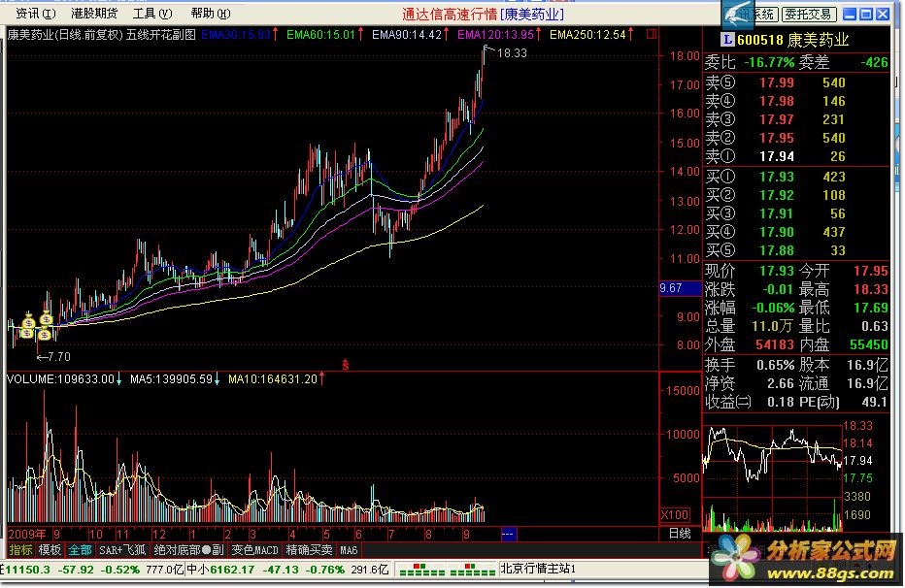Screen dimensions: 905x588
Task: Switch to the MA6 indicator tab
Action: point(349,550)
